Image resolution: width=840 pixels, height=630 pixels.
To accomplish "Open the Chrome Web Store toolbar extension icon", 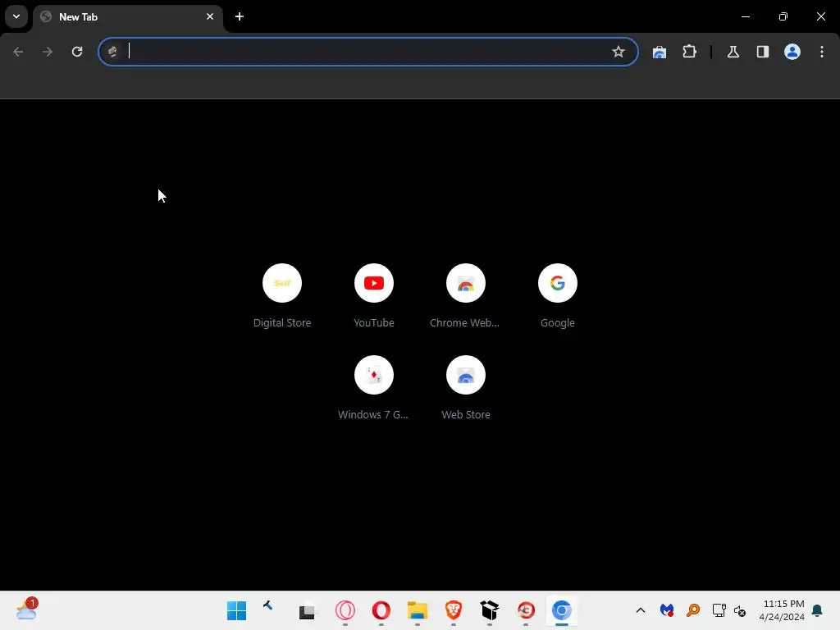I will point(660,52).
